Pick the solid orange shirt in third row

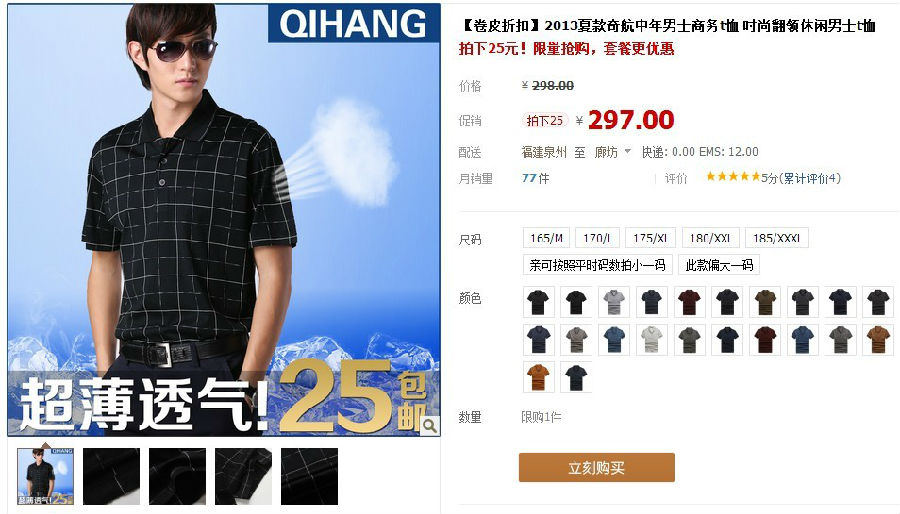tap(538, 377)
